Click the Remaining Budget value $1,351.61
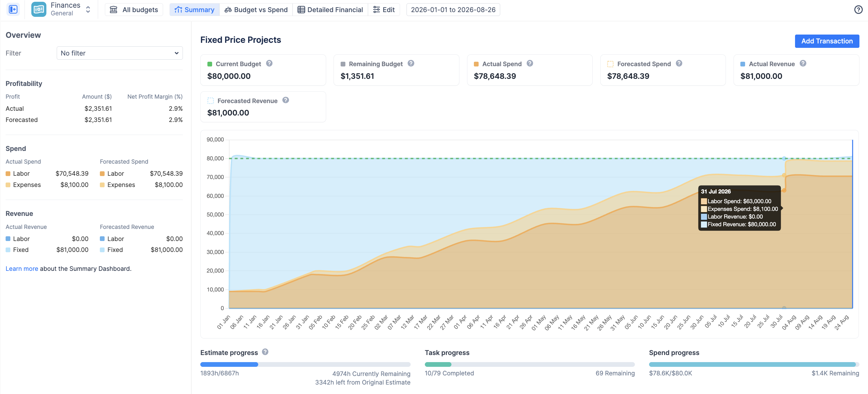Screen dimensions: 868x394 pos(357,76)
